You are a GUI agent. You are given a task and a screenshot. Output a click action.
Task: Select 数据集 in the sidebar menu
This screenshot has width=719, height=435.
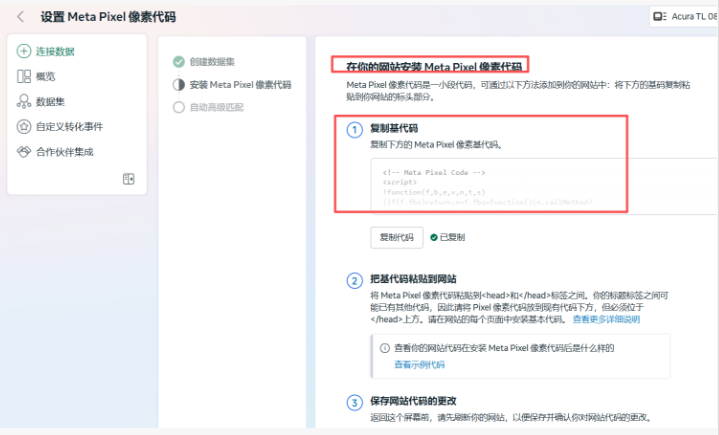[x=50, y=102]
